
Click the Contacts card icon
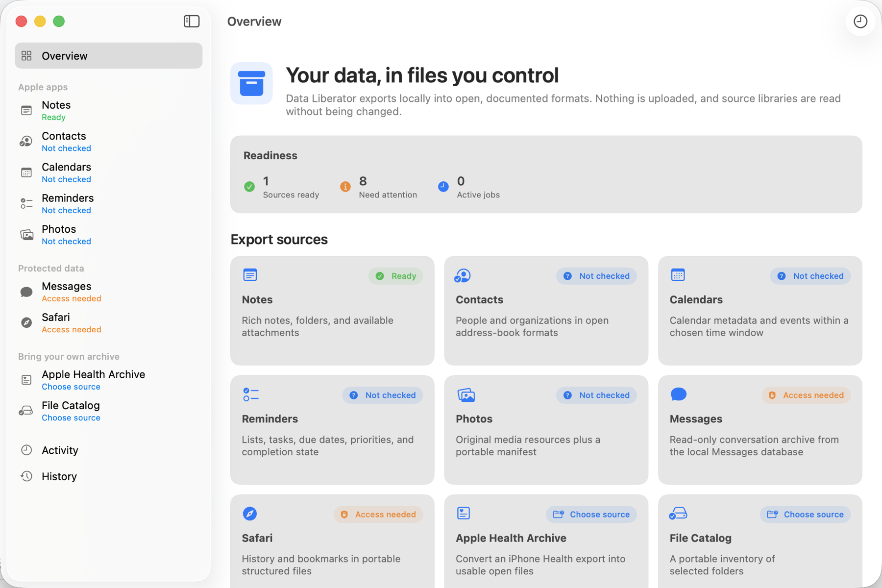(x=463, y=275)
